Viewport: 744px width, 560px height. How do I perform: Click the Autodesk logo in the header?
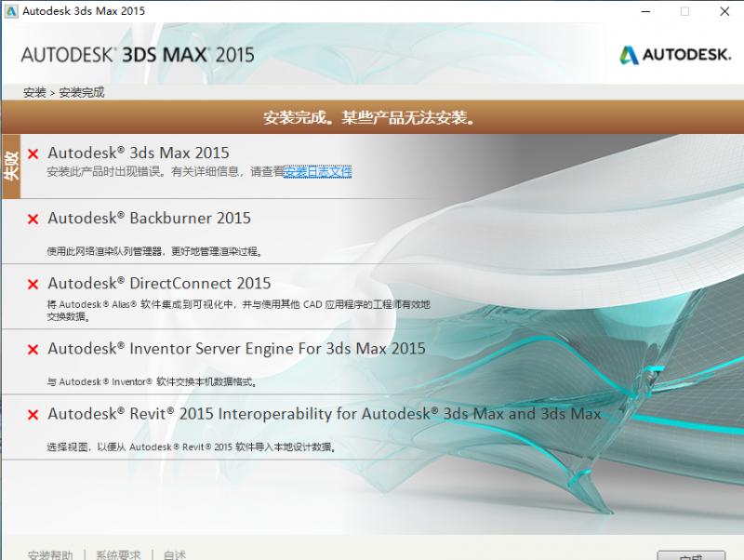click(x=674, y=55)
